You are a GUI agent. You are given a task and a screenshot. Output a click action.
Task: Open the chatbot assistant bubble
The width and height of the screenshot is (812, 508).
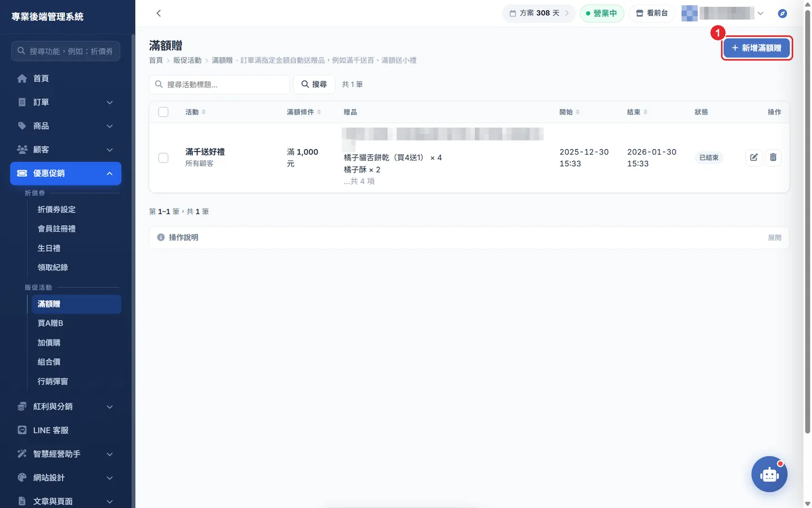769,474
